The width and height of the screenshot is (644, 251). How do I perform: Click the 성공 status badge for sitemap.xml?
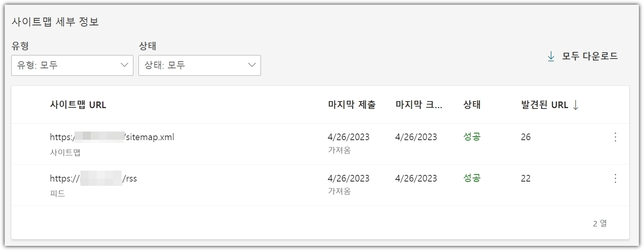coord(472,137)
